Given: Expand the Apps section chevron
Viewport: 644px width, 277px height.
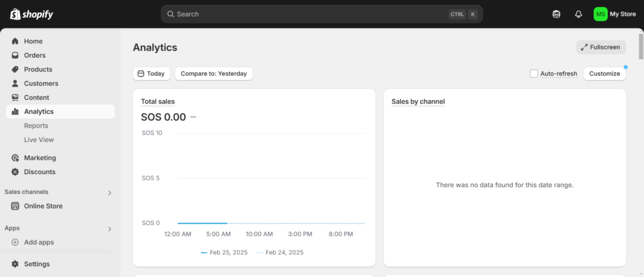Looking at the screenshot, I should click(x=109, y=229).
